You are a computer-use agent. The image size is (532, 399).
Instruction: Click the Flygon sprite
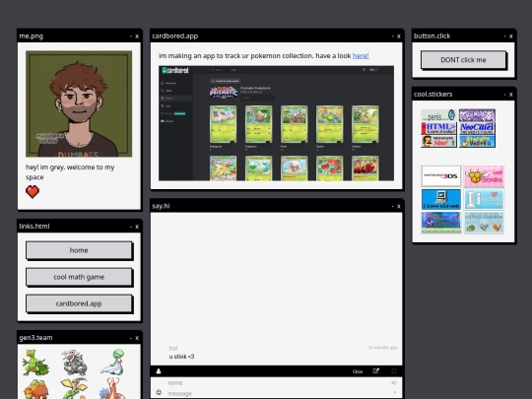coord(74,389)
